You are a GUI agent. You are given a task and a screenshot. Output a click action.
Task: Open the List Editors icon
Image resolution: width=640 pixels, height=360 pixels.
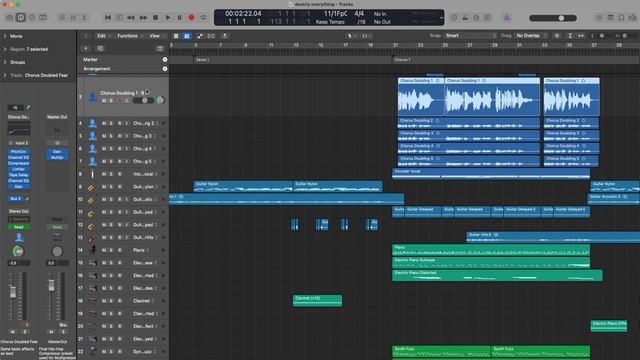pos(599,18)
